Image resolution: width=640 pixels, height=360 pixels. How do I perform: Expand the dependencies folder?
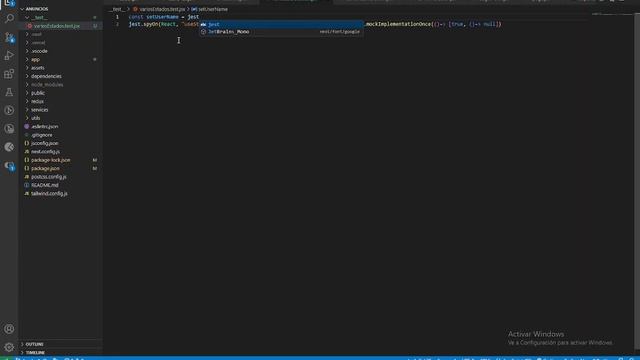pyautogui.click(x=46, y=76)
